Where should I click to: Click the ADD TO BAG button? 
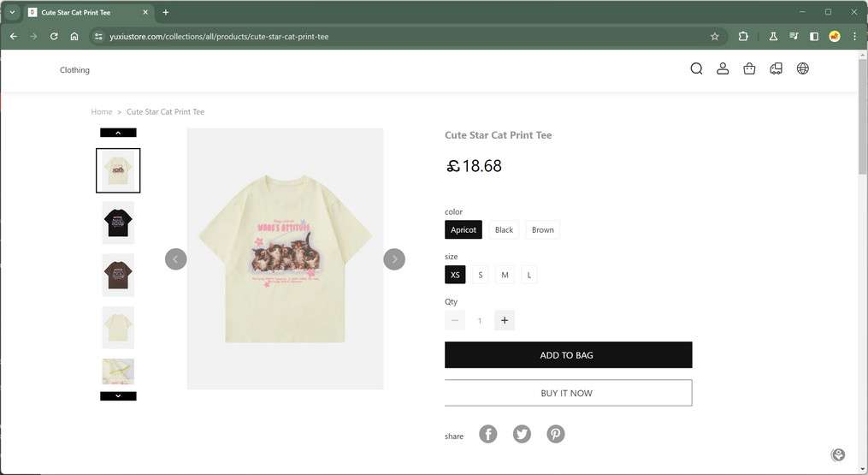pyautogui.click(x=568, y=355)
